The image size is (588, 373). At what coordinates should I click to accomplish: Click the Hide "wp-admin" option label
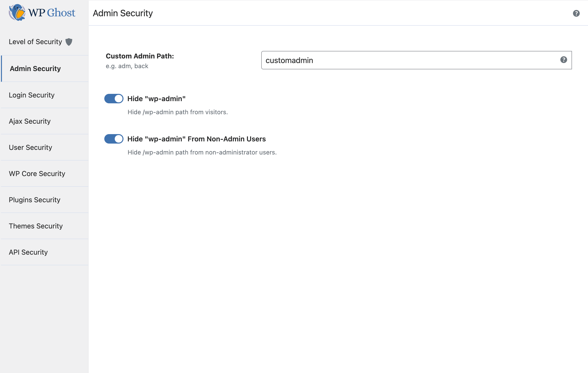coord(156,99)
